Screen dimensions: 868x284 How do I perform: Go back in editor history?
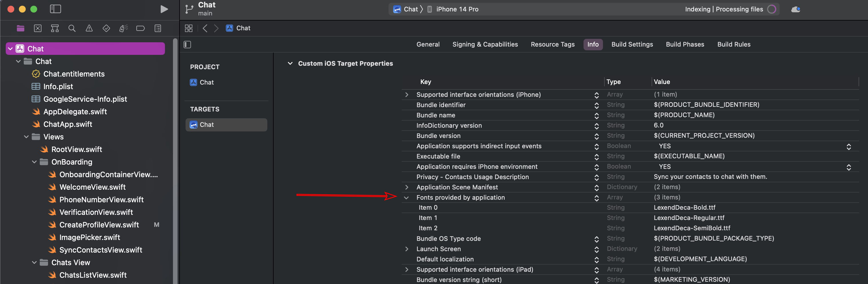click(205, 28)
